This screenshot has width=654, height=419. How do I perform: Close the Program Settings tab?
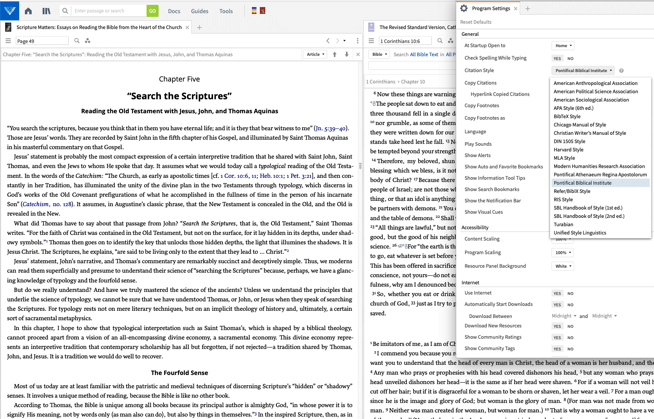pyautogui.click(x=516, y=8)
